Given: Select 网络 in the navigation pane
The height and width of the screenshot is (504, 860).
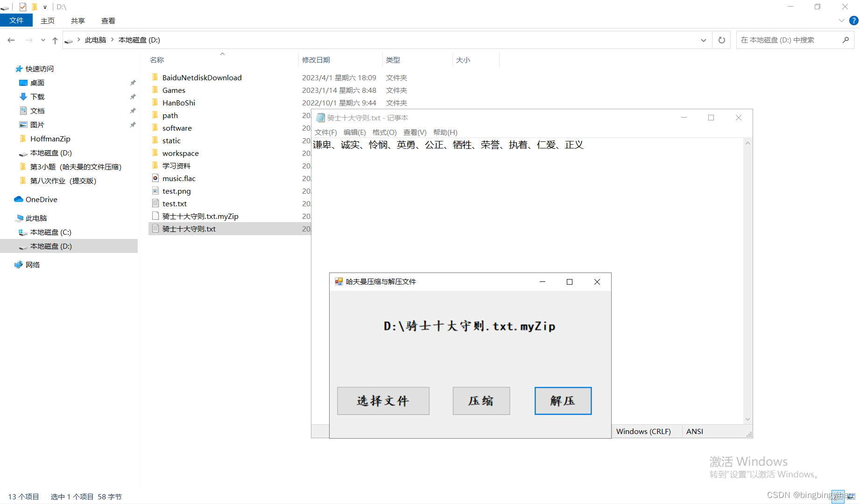Looking at the screenshot, I should [32, 265].
